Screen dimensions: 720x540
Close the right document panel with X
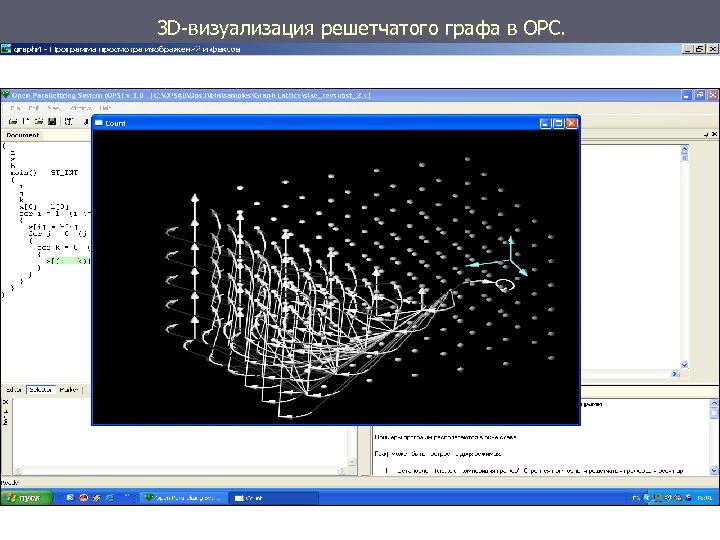pyautogui.click(x=714, y=135)
